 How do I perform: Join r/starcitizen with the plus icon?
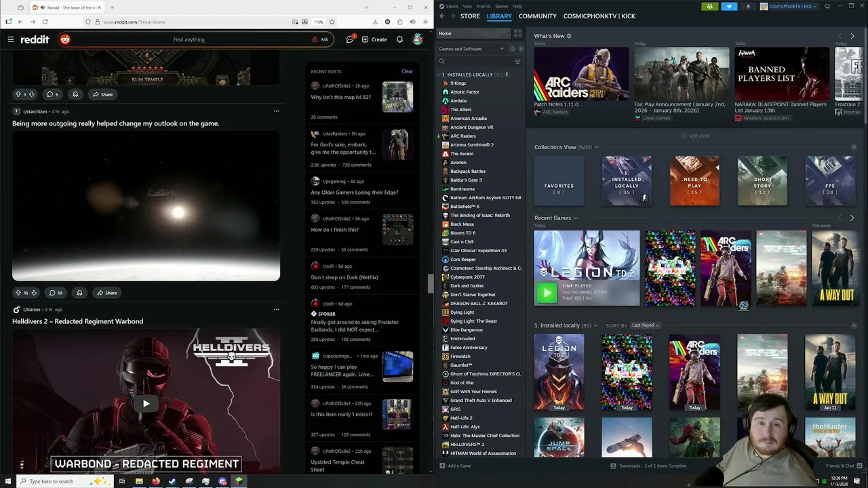pyautogui.click(x=17, y=111)
